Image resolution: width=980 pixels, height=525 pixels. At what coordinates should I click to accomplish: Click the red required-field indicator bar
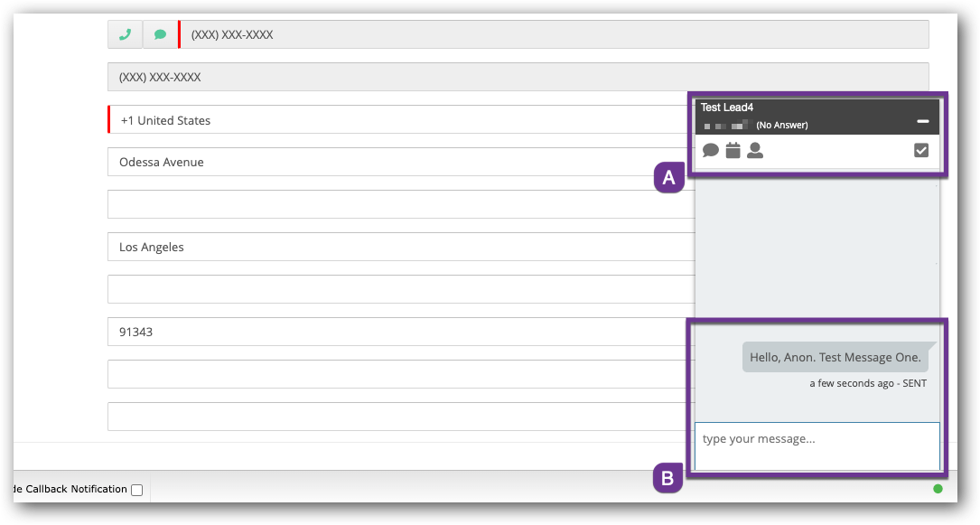[x=179, y=33]
